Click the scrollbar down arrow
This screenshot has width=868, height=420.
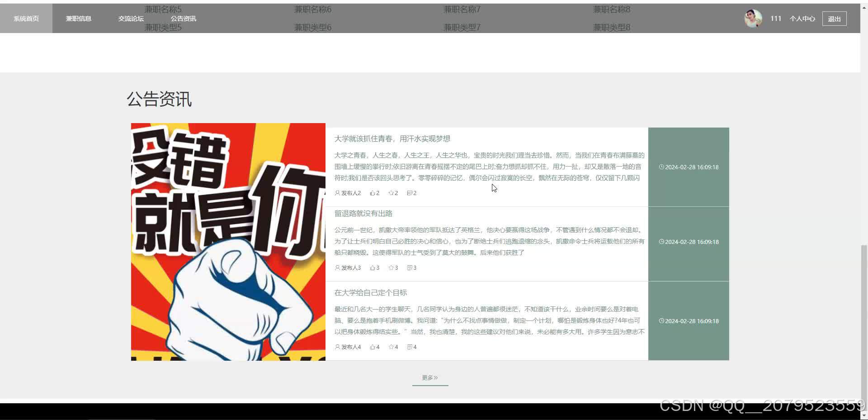pos(864,415)
